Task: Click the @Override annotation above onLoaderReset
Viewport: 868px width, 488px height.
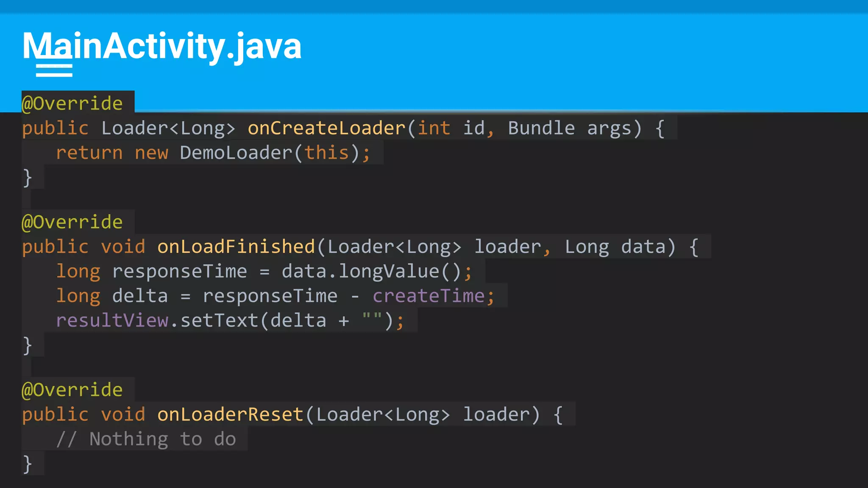Action: click(72, 390)
